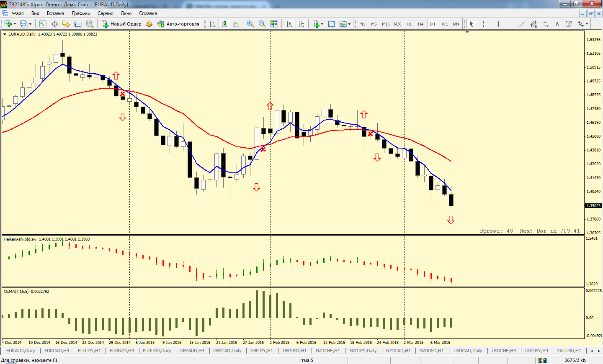Select the text tool labeled A
The image size is (603, 364).
[557, 24]
